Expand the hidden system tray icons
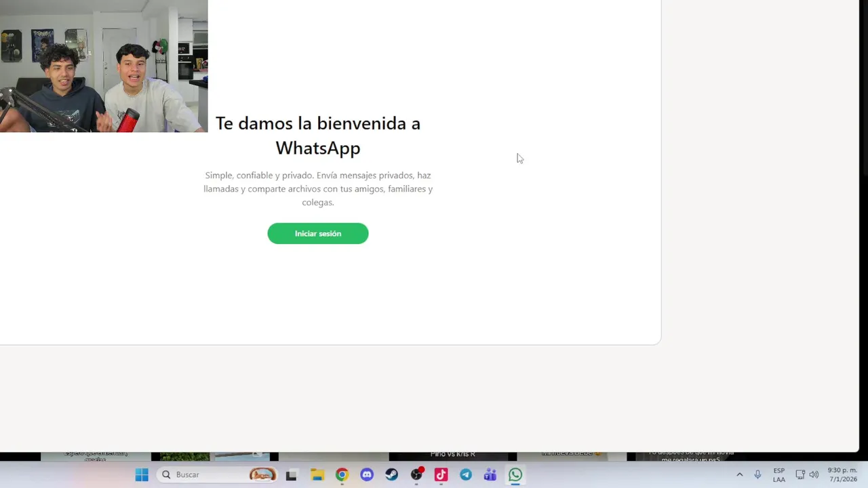This screenshot has height=488, width=868. click(x=739, y=474)
